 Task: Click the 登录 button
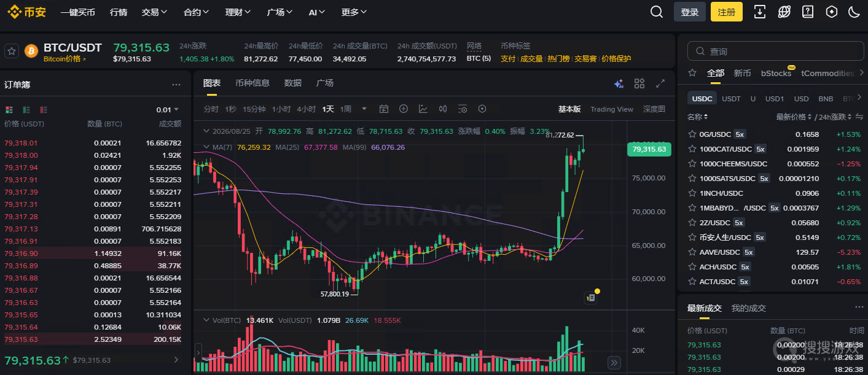coord(690,12)
